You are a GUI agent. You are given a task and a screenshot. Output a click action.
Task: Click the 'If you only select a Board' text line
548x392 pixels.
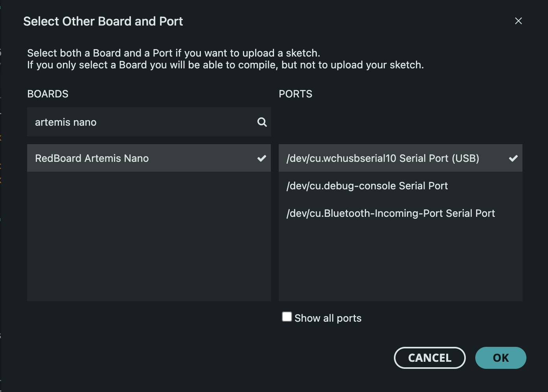[x=225, y=65]
